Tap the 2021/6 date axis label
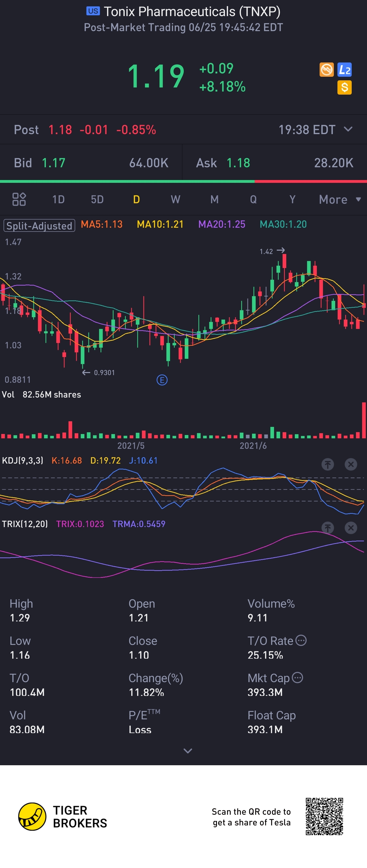 tap(253, 446)
